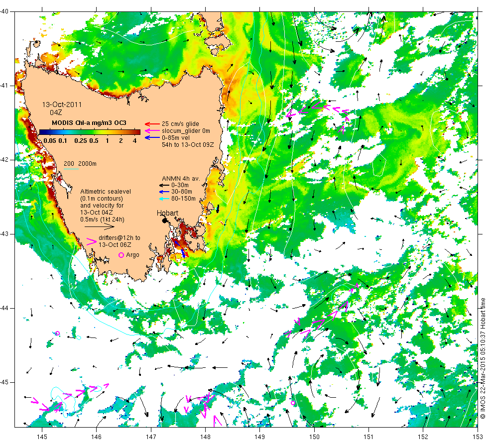The image size is (488, 448).
Task: Click the magenta drifter symbol in the legend
Action: point(92,241)
